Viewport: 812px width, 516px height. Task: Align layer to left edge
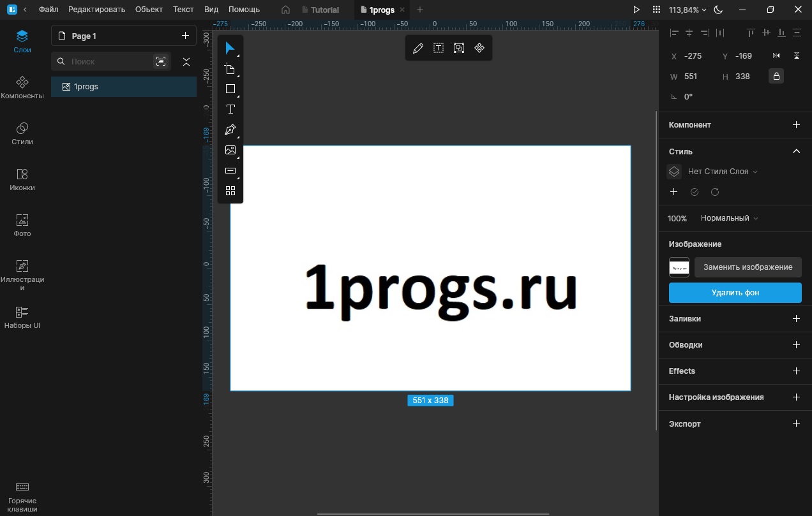(x=673, y=33)
